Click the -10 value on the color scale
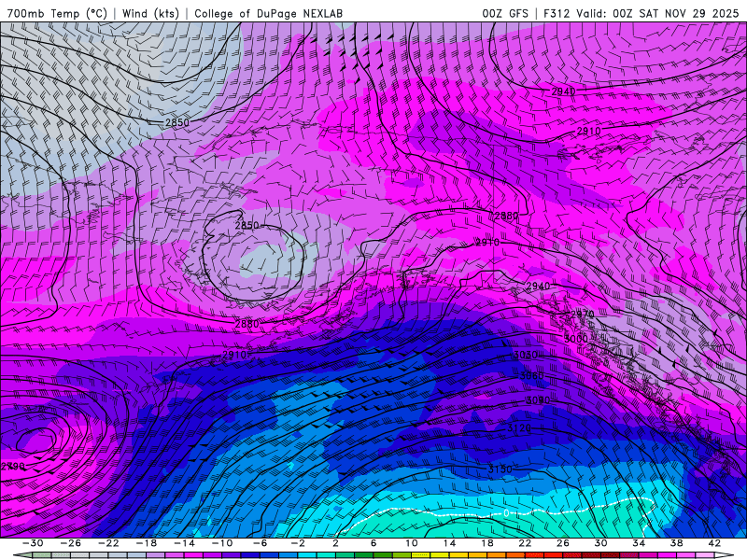The height and width of the screenshot is (560, 747). pos(221,543)
